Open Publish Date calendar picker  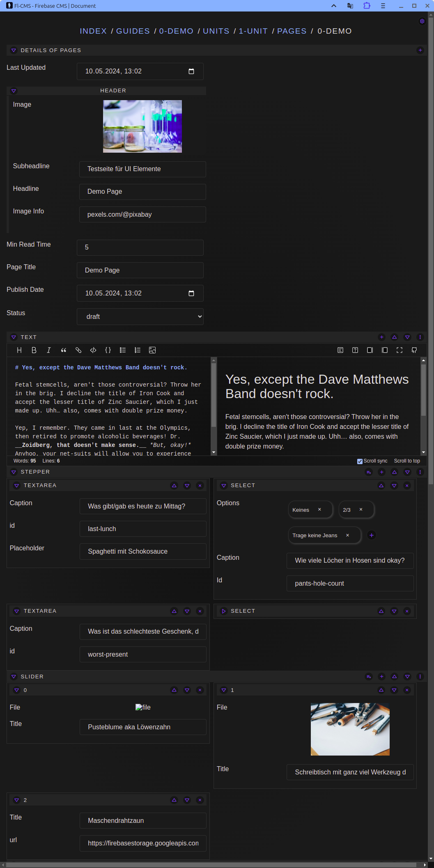191,293
